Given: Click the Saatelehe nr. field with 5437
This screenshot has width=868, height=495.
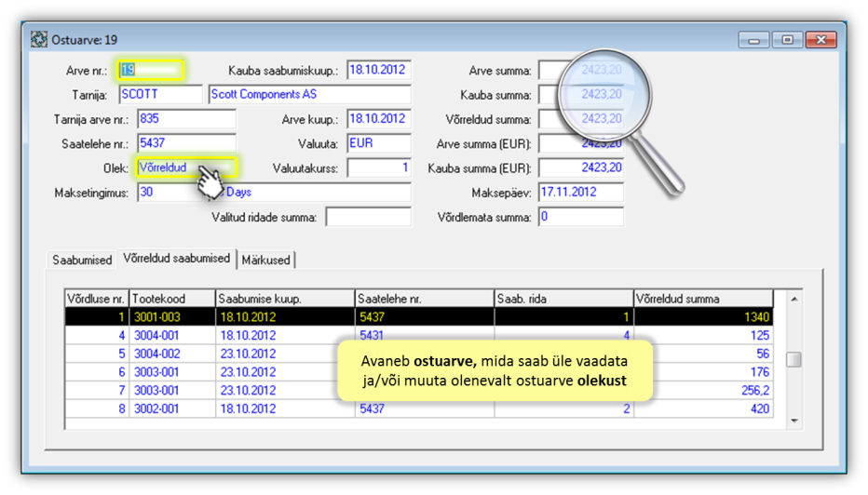Looking at the screenshot, I should click(186, 142).
